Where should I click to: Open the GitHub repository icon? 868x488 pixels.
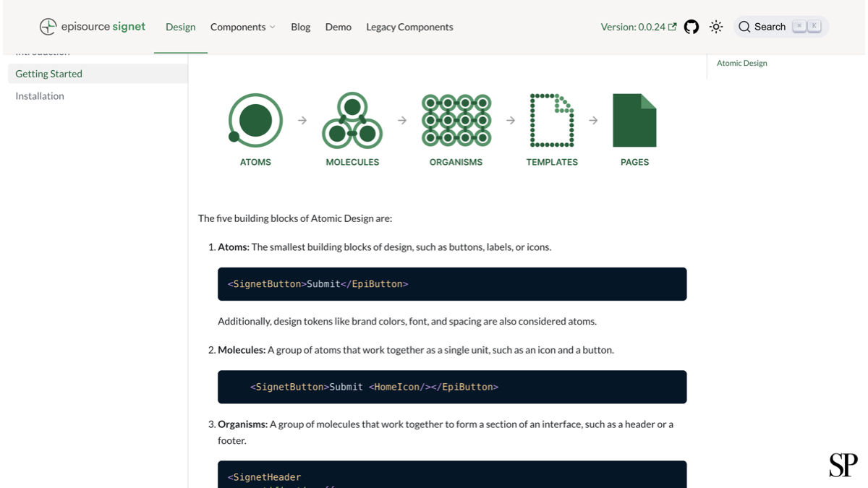coord(692,27)
